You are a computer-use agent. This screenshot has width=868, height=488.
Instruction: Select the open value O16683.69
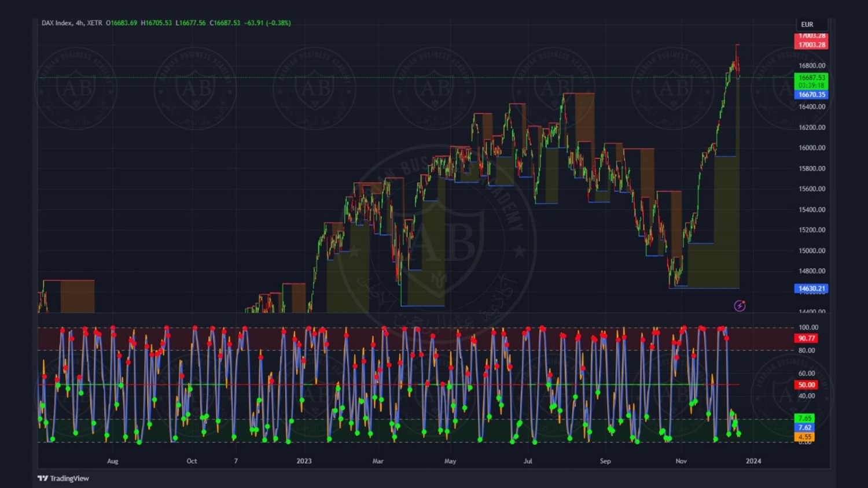point(122,23)
